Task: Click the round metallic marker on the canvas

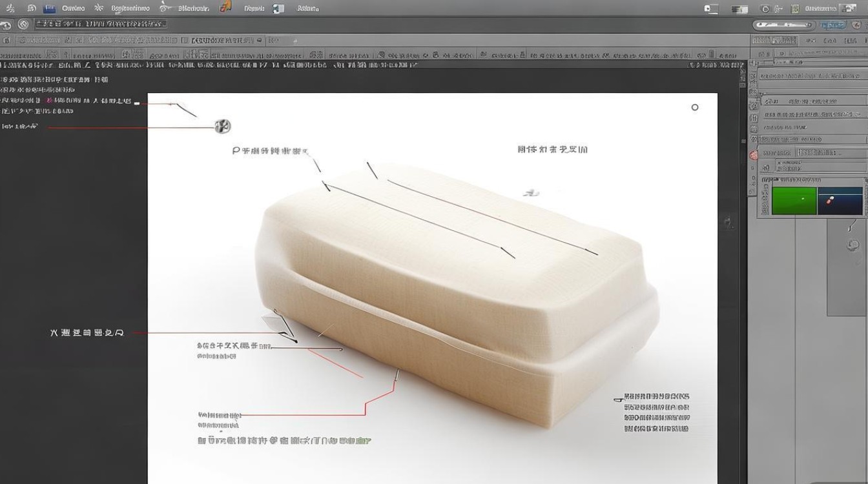Action: coord(222,126)
